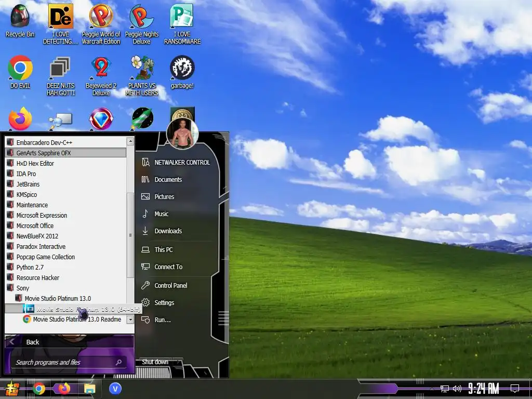Viewport: 532px width, 399px height.
Task: Open the magnifier-and-monitor desktop icon
Action: pyautogui.click(x=60, y=121)
